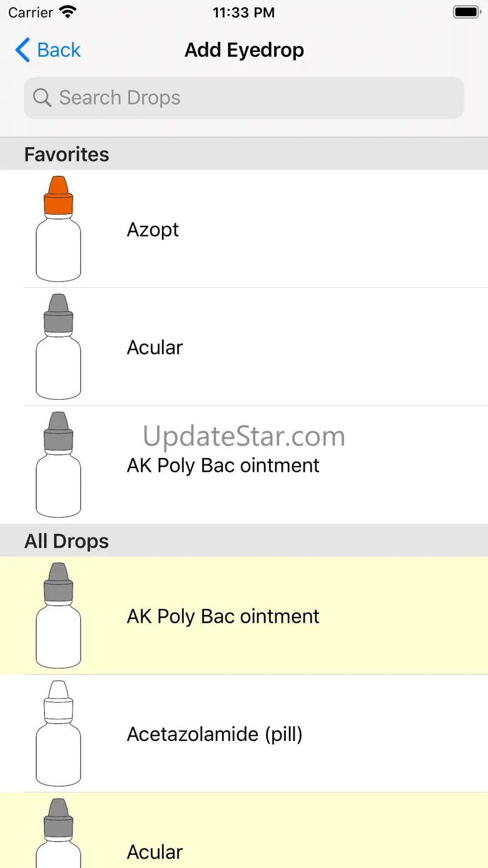The height and width of the screenshot is (868, 488).
Task: Tap the AK Poly Bac bottle icon under All Drops
Action: [58, 615]
